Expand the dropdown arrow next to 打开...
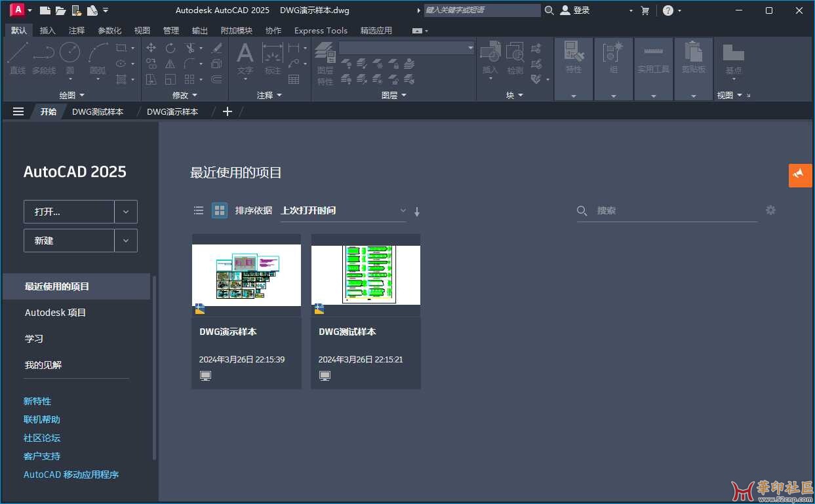 pyautogui.click(x=126, y=212)
